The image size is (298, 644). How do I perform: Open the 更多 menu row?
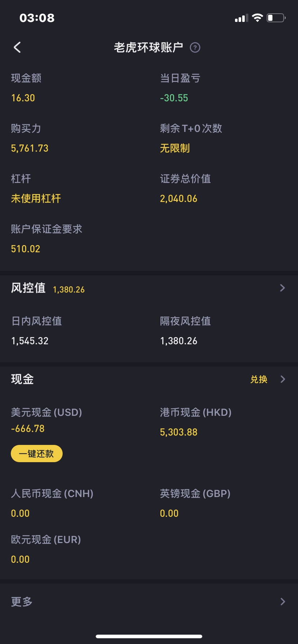click(149, 602)
